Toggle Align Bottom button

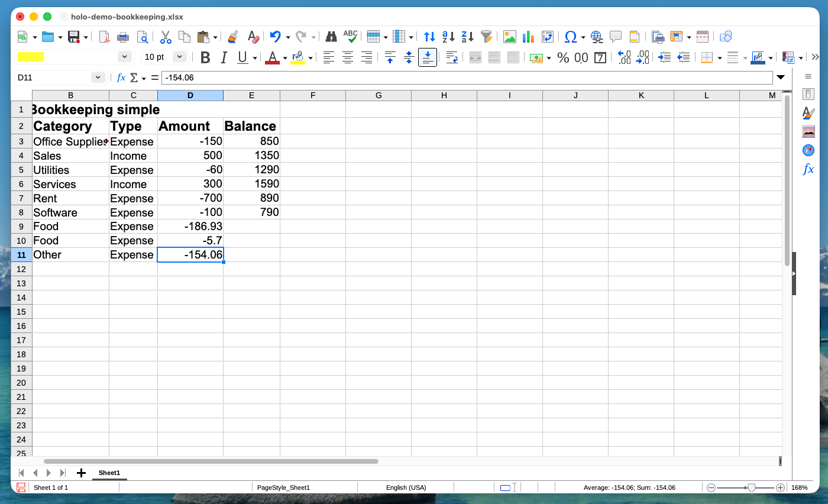pos(428,57)
